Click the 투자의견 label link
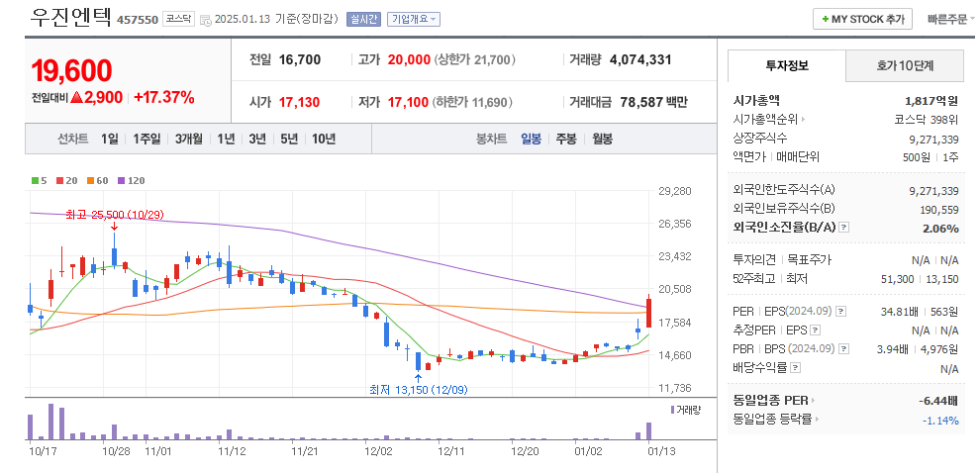 (x=754, y=260)
